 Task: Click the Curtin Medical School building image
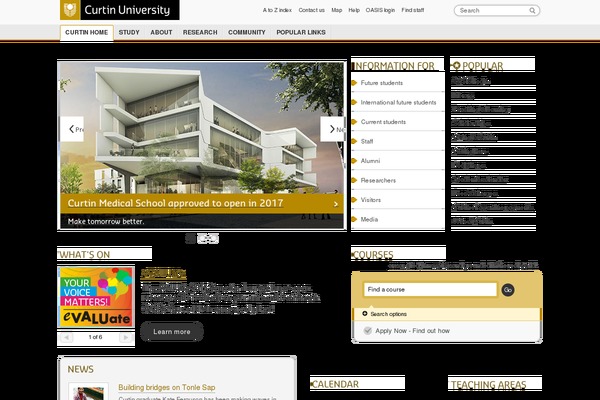point(202,128)
